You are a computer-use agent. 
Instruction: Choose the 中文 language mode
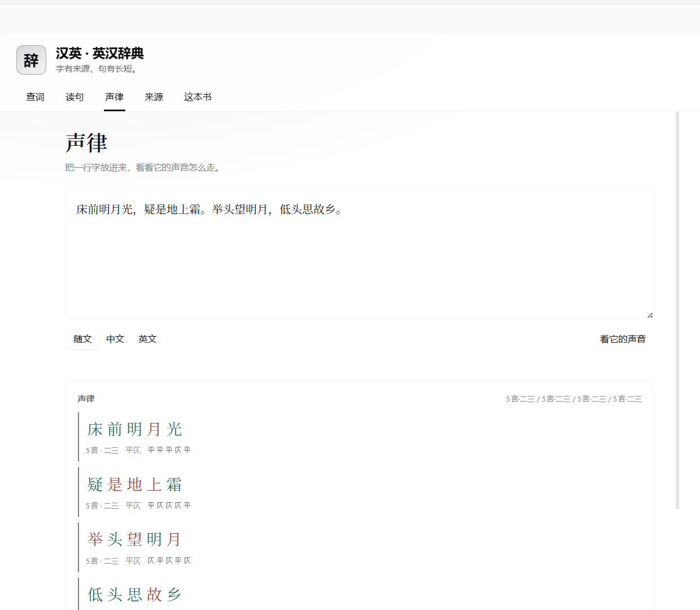coord(115,339)
